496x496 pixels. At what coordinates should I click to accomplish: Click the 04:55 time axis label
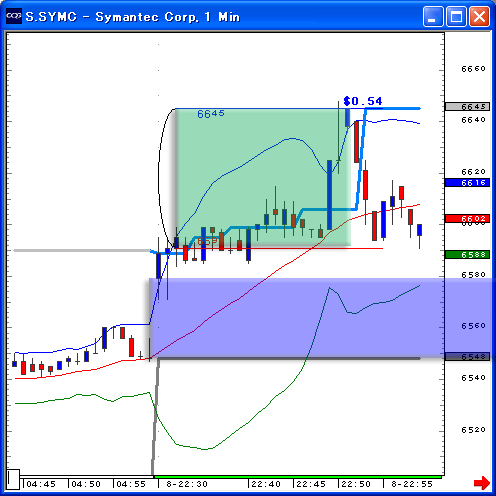pos(131,484)
